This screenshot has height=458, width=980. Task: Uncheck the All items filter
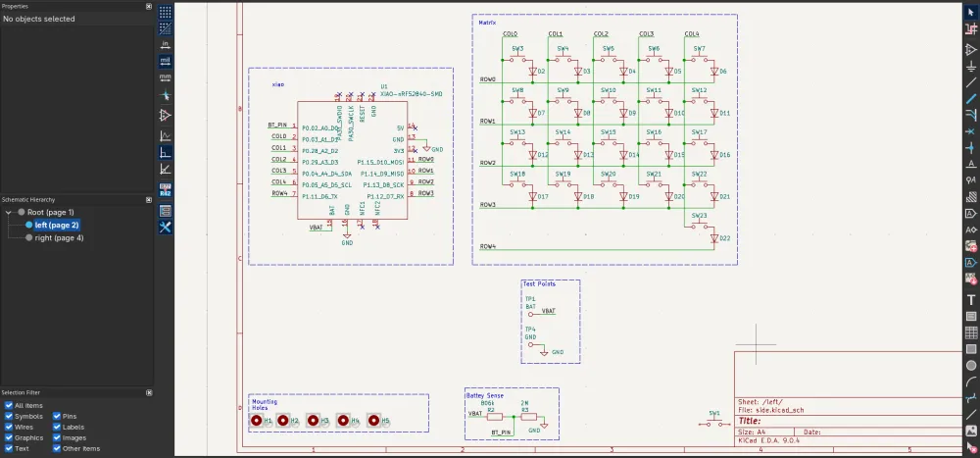(9, 405)
